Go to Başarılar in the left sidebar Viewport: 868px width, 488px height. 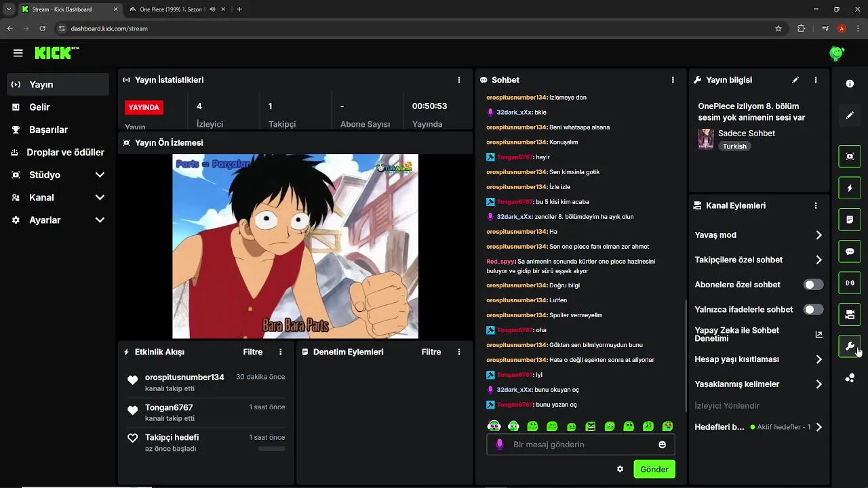(58, 129)
